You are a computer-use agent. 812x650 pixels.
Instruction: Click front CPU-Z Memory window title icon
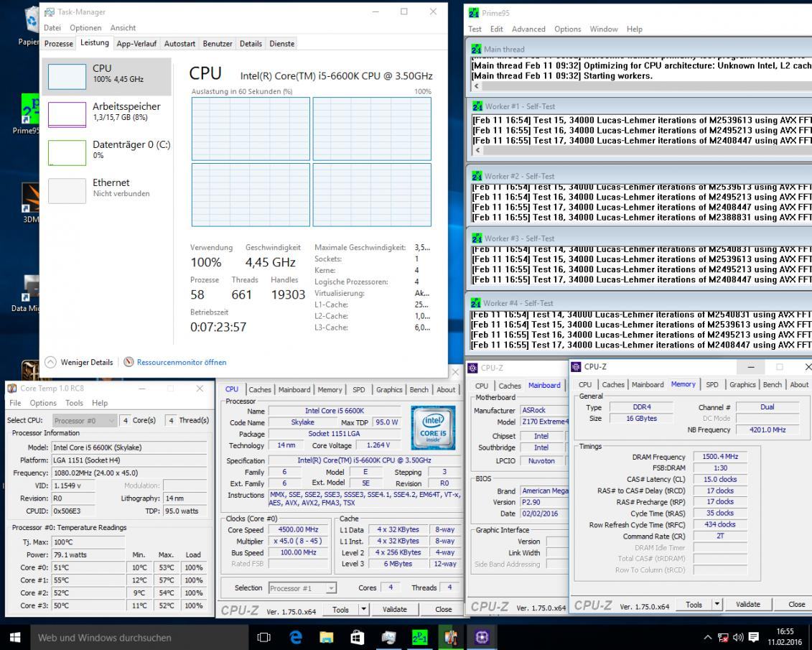point(576,367)
